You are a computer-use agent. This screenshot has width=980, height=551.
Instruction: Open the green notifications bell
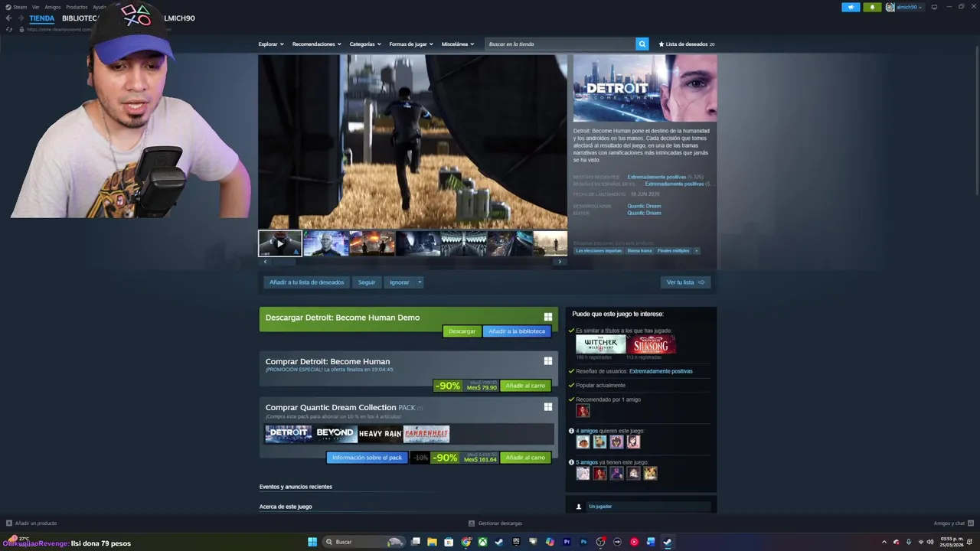(872, 7)
